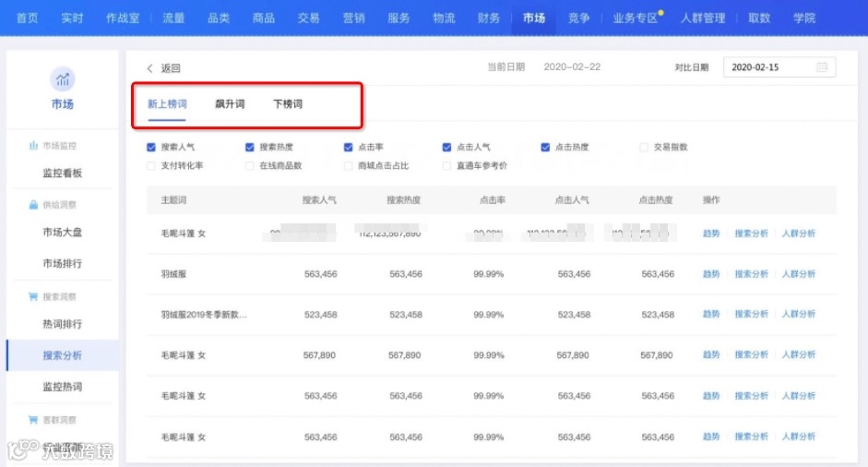Click 趋势 link in 羽绒服2019冬季新款 row
This screenshot has width=868, height=467.
point(711,314)
